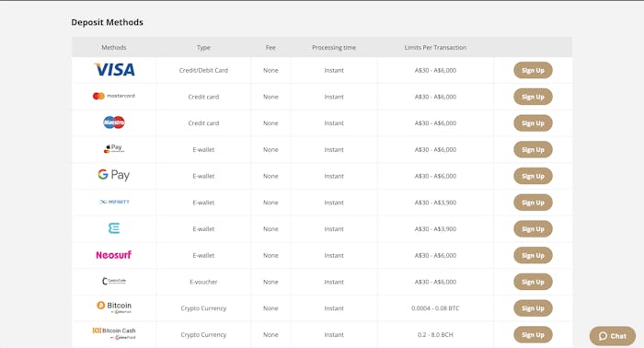Click the Google Pay logo
The height and width of the screenshot is (348, 644).
pos(114,175)
